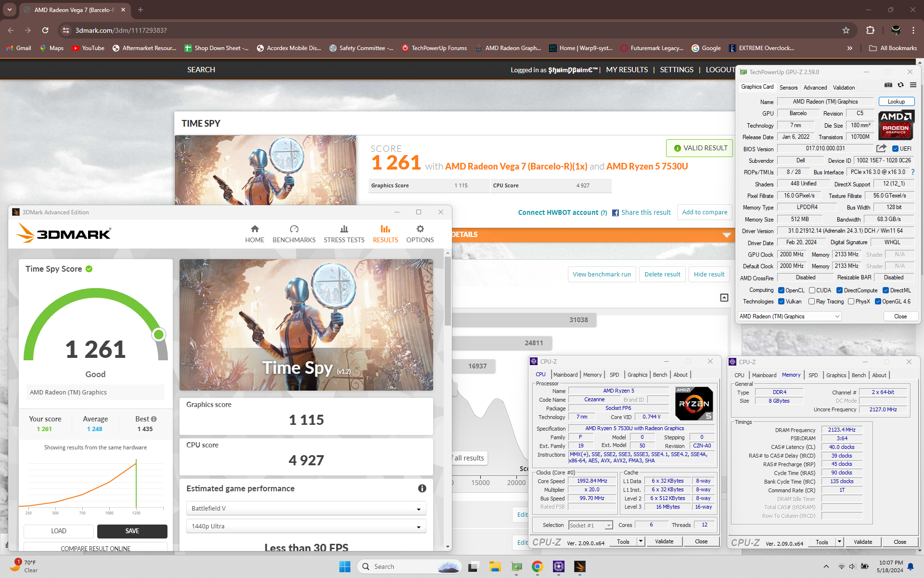Toggle the PhysX checkbox
This screenshot has height=578, width=924.
(851, 302)
